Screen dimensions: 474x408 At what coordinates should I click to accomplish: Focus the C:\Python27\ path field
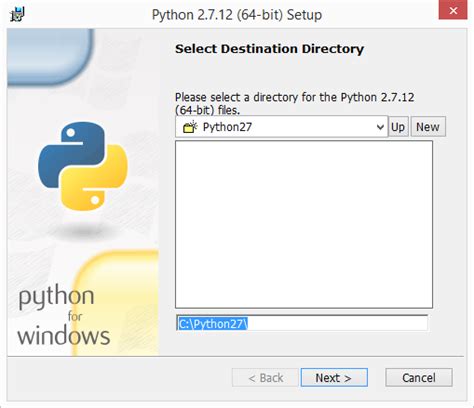pos(302,323)
